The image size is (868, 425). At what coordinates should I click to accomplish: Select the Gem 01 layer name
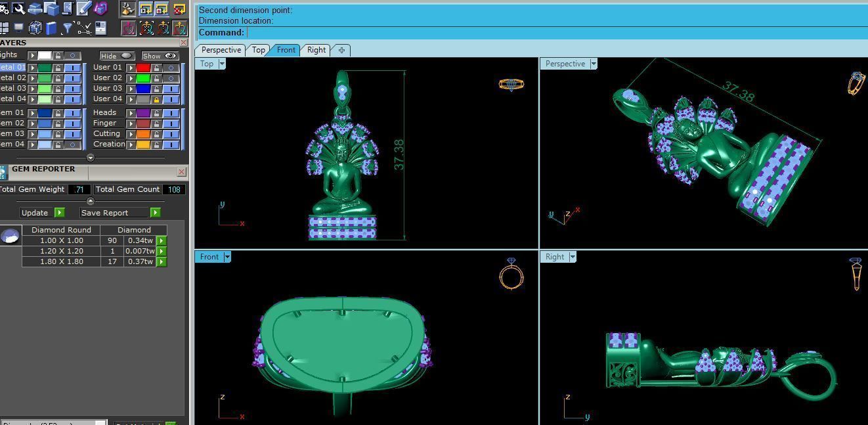pos(12,113)
